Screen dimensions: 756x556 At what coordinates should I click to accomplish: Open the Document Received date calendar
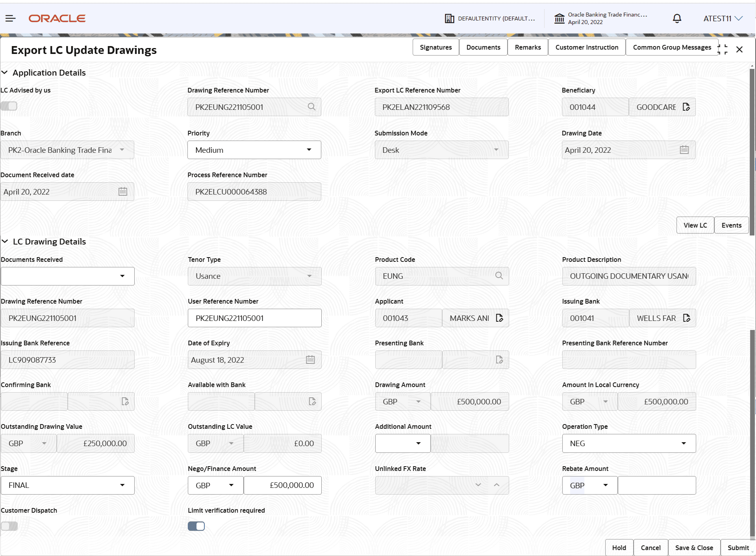pyautogui.click(x=122, y=191)
